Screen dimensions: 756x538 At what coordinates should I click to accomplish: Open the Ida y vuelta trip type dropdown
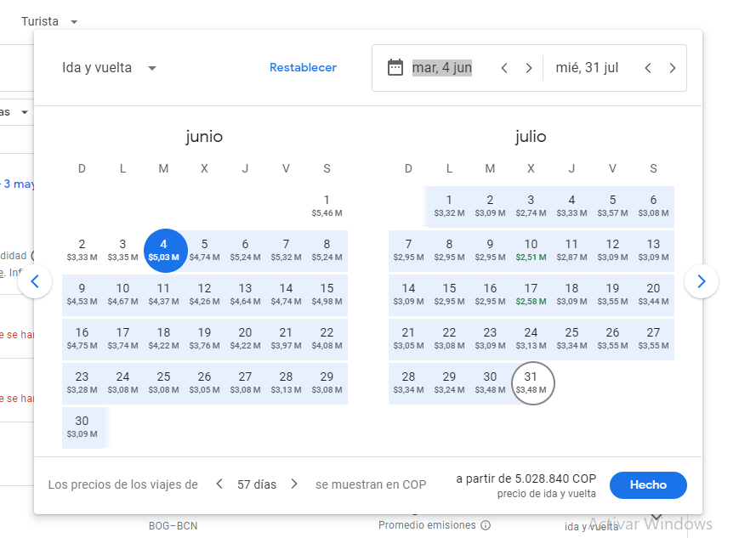(109, 68)
